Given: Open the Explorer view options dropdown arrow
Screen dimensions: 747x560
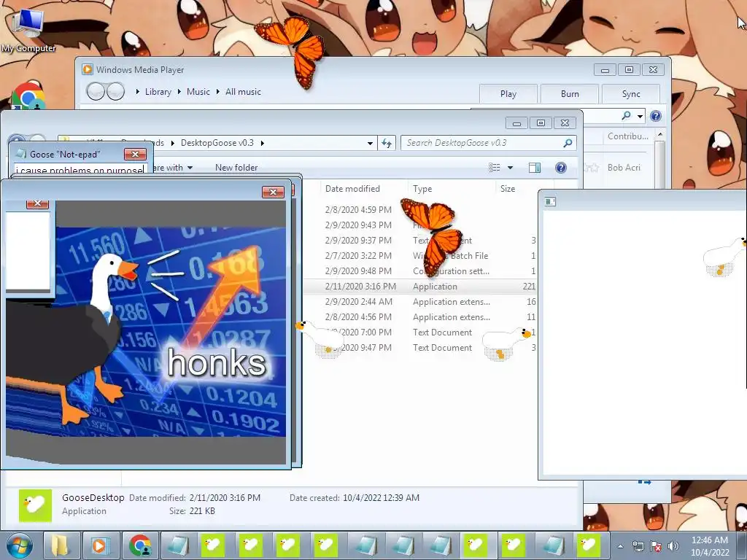Looking at the screenshot, I should click(x=510, y=168).
